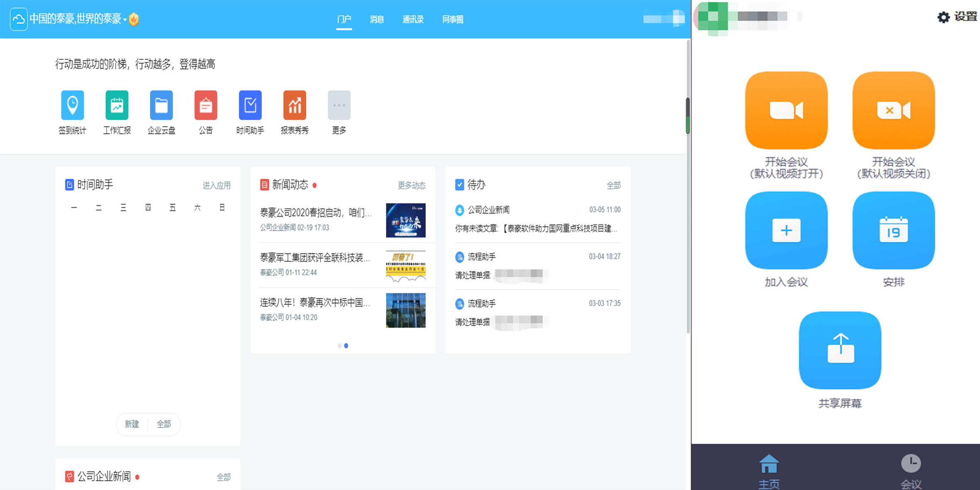Start a meeting with video off

pos(893,111)
